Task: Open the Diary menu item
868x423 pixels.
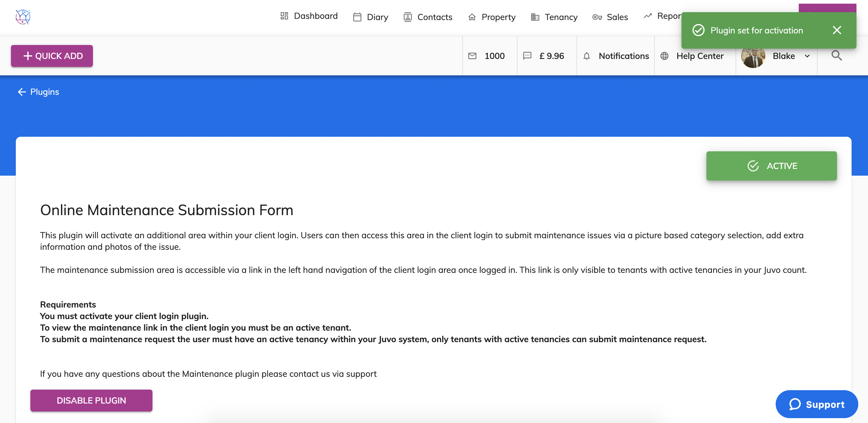Action: coord(371,17)
